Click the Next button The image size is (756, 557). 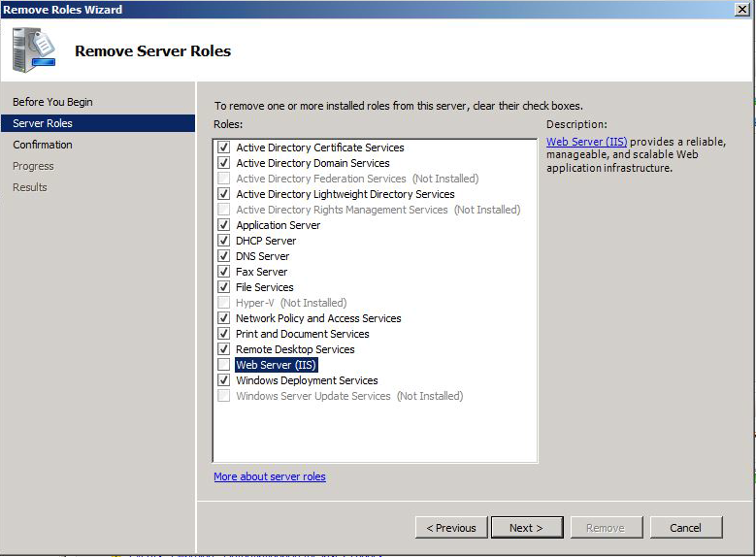(526, 528)
